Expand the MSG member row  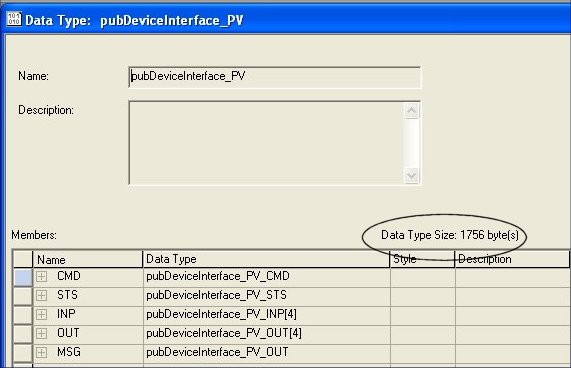point(42,352)
